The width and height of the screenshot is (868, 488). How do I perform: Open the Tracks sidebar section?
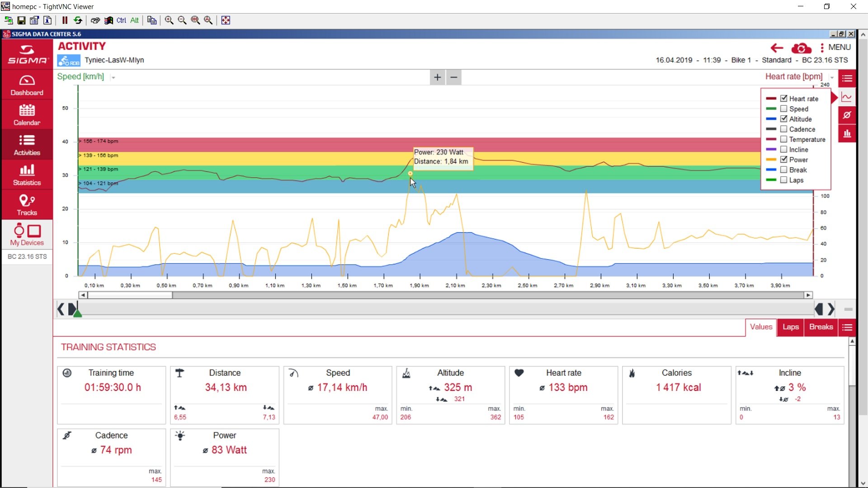click(x=27, y=205)
